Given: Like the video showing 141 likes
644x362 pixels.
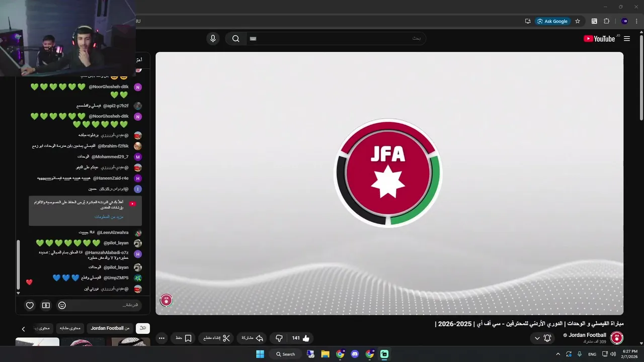Looking at the screenshot, I should pos(300,338).
